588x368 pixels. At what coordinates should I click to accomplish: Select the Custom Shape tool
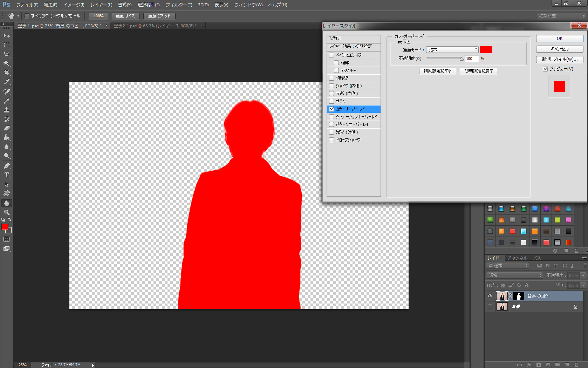[7, 193]
